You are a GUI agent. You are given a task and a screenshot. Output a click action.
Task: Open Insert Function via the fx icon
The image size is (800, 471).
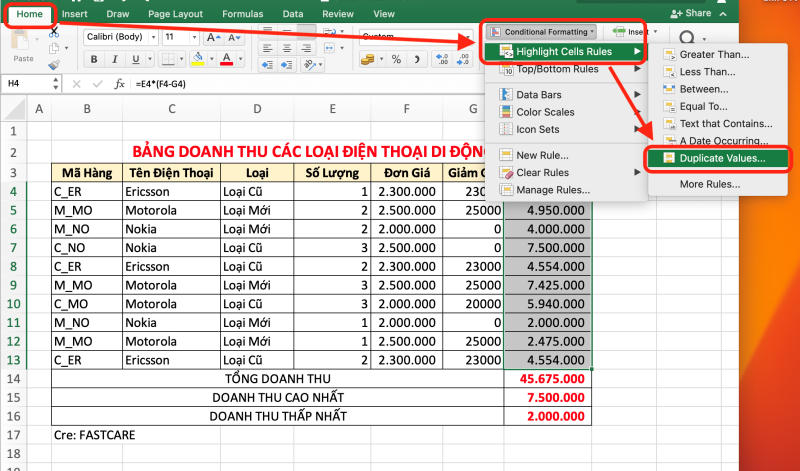[119, 84]
